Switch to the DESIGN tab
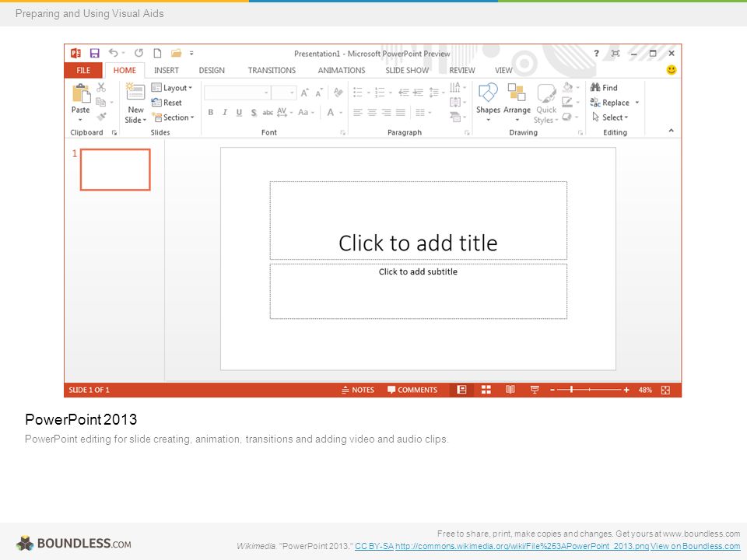The image size is (747, 560). click(x=212, y=70)
